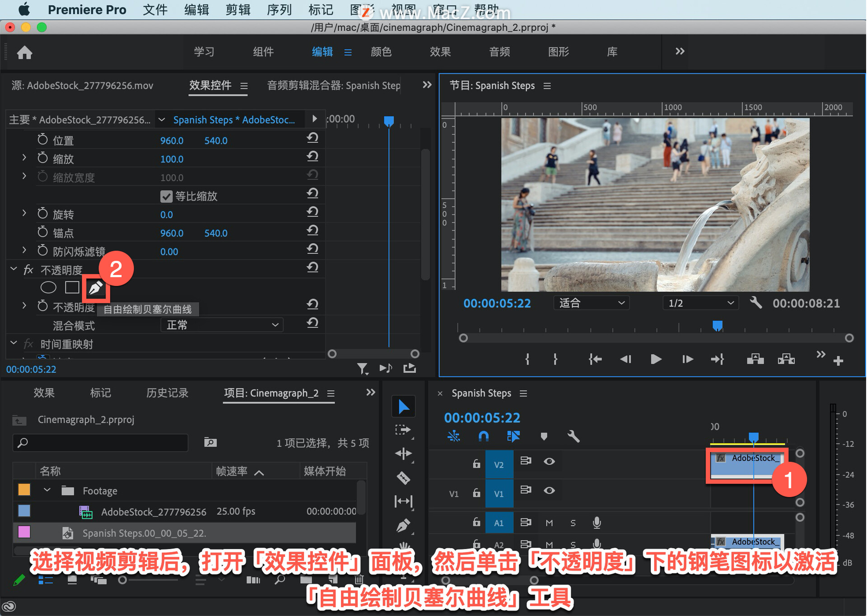Collapse the 时间重映射 section

click(x=14, y=343)
